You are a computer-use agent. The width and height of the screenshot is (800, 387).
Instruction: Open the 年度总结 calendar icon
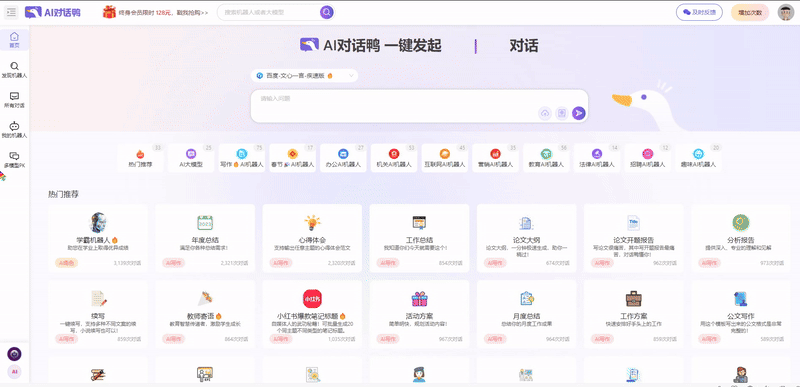click(205, 222)
